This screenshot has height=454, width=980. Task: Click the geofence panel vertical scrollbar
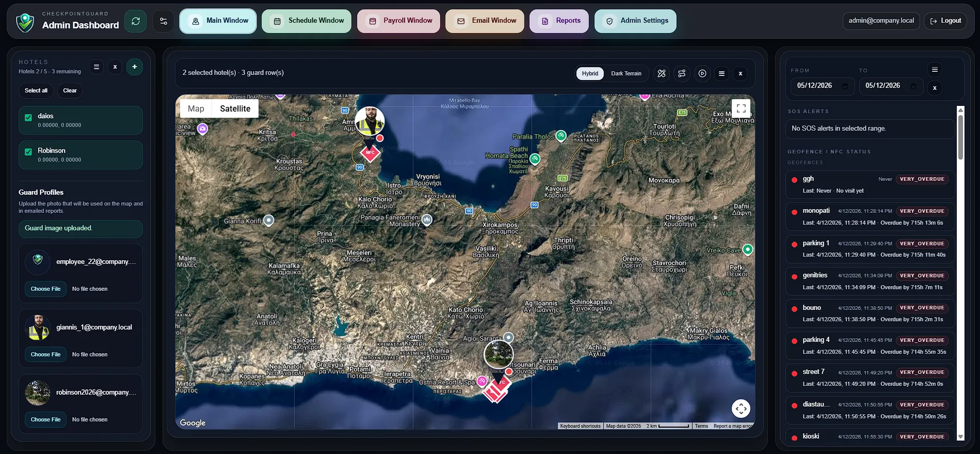pos(960,137)
